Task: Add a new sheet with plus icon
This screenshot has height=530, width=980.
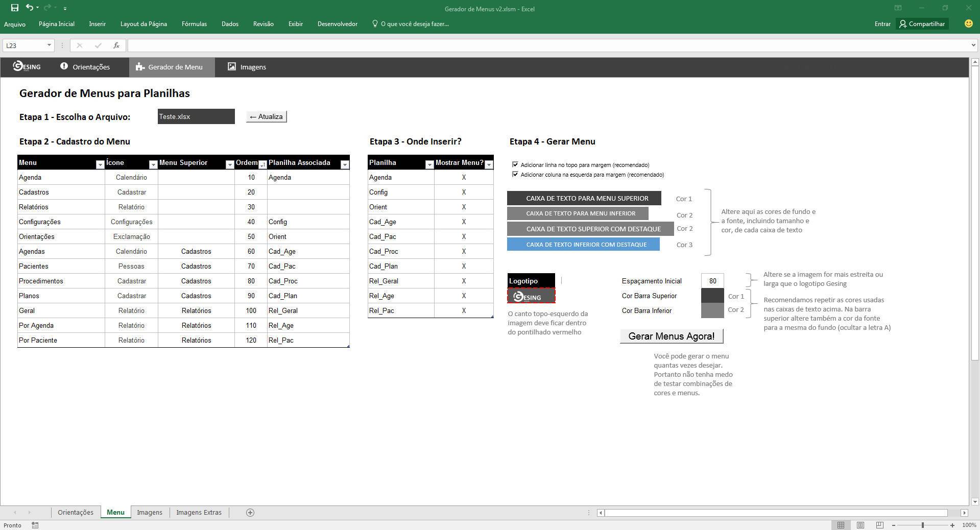Action: pyautogui.click(x=250, y=512)
